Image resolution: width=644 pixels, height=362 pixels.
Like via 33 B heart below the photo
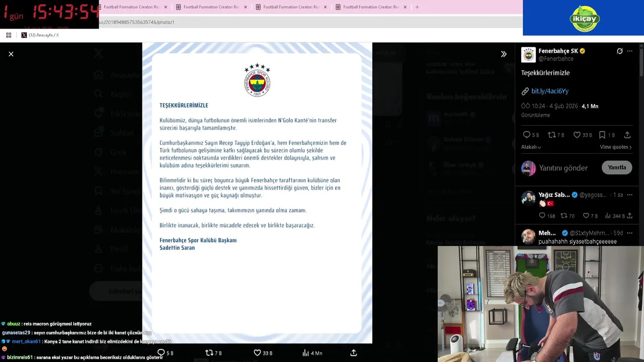pos(263,353)
